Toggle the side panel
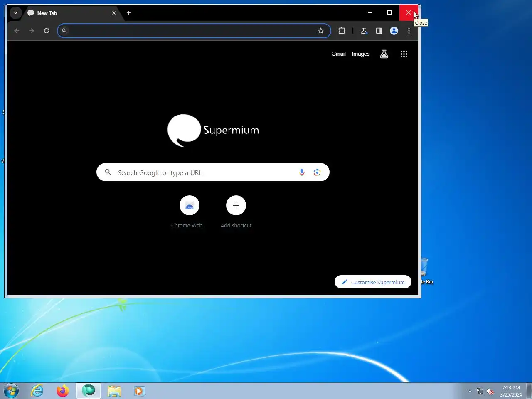This screenshot has width=532, height=399. 379,31
